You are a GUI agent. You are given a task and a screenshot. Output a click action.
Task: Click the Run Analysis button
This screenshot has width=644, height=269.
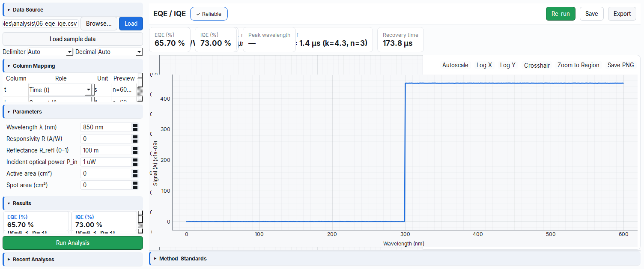click(x=73, y=243)
